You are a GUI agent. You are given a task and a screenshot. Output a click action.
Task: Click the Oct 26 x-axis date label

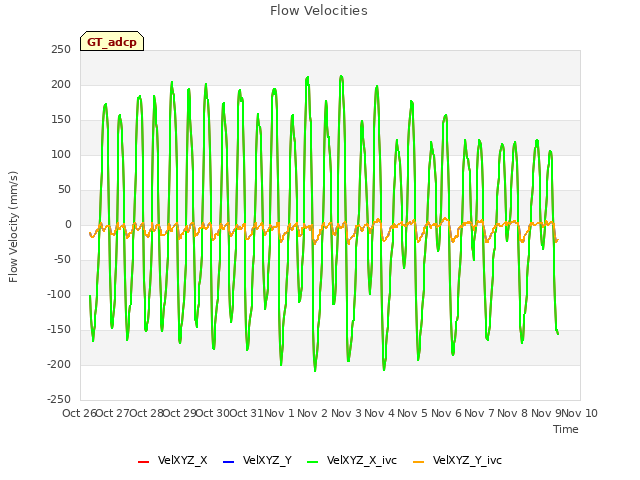pyautogui.click(x=79, y=413)
